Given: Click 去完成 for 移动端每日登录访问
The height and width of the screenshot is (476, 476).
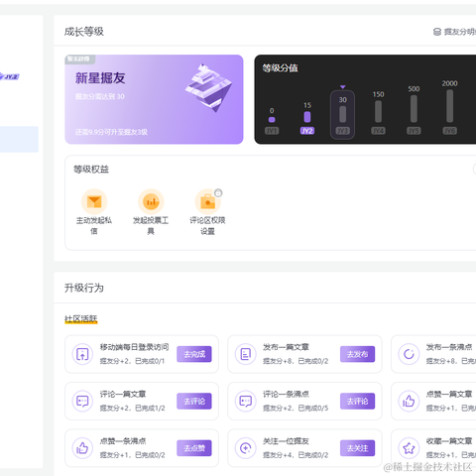Looking at the screenshot, I should coord(194,354).
